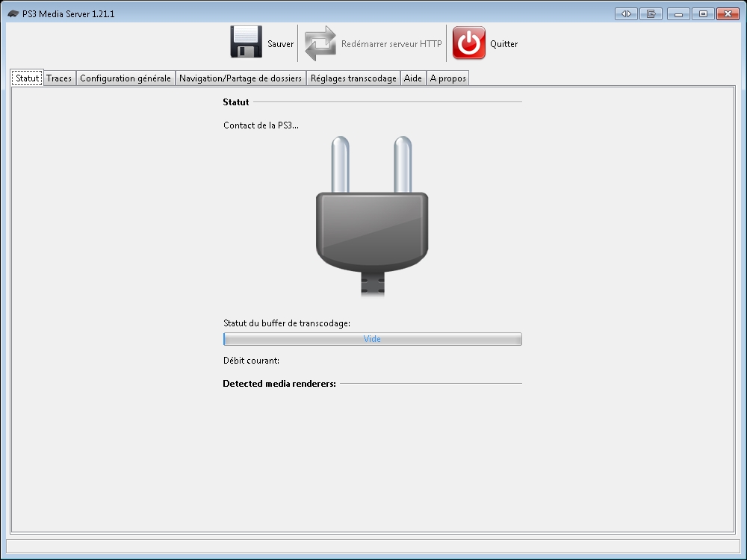Click the double-arrow window title bar button

pos(626,13)
